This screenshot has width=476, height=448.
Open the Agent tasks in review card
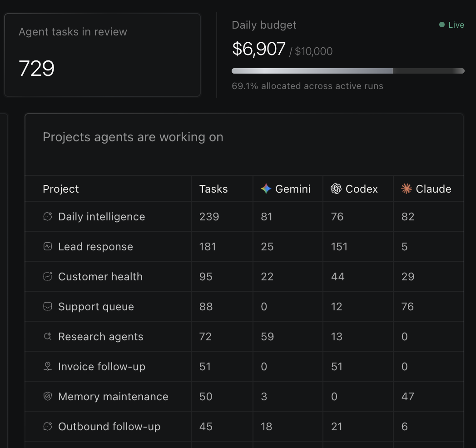pos(102,55)
